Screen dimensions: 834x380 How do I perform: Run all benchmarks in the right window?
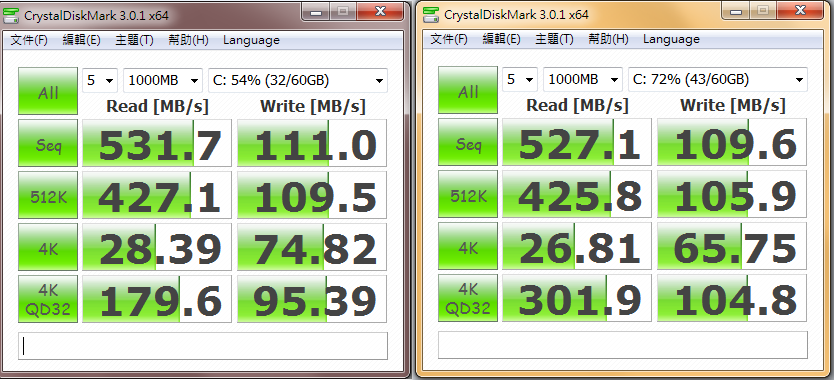pos(468,90)
